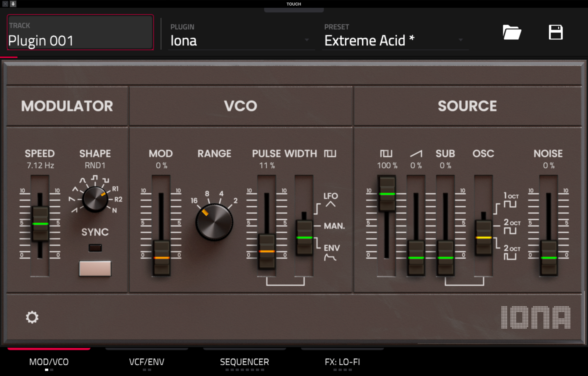588x376 pixels.
Task: Click the MOD/VCO tab label
Action: click(x=49, y=362)
